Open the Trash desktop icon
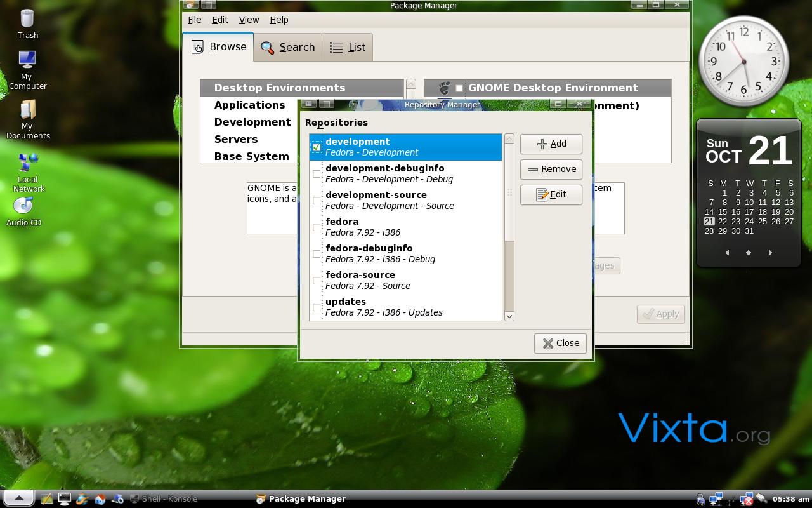The image size is (812, 508). tap(27, 24)
